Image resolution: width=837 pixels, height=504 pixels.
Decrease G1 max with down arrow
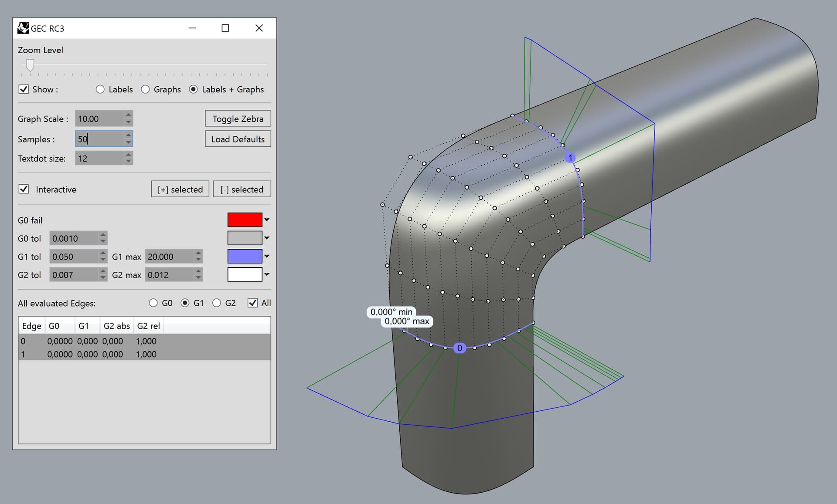point(198,260)
